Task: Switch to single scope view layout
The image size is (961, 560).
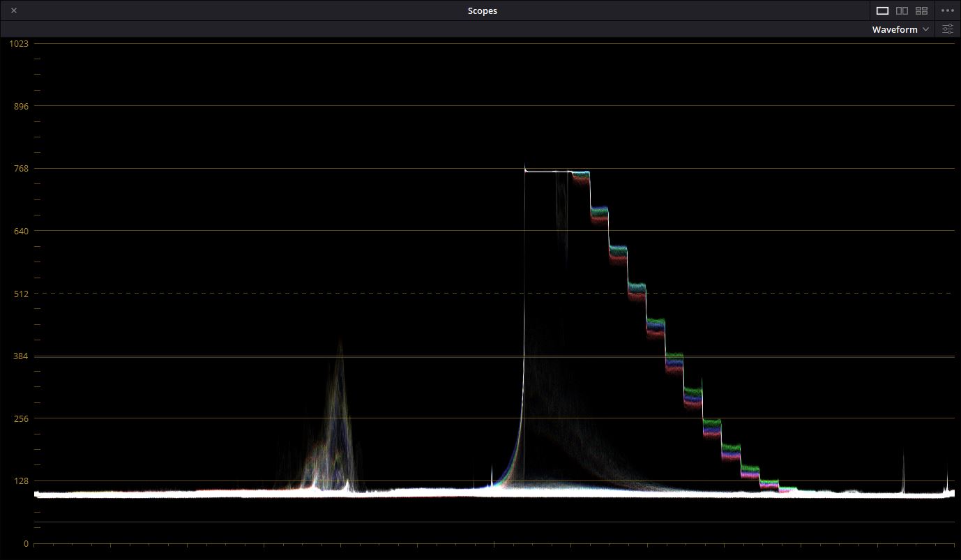Action: (x=882, y=10)
